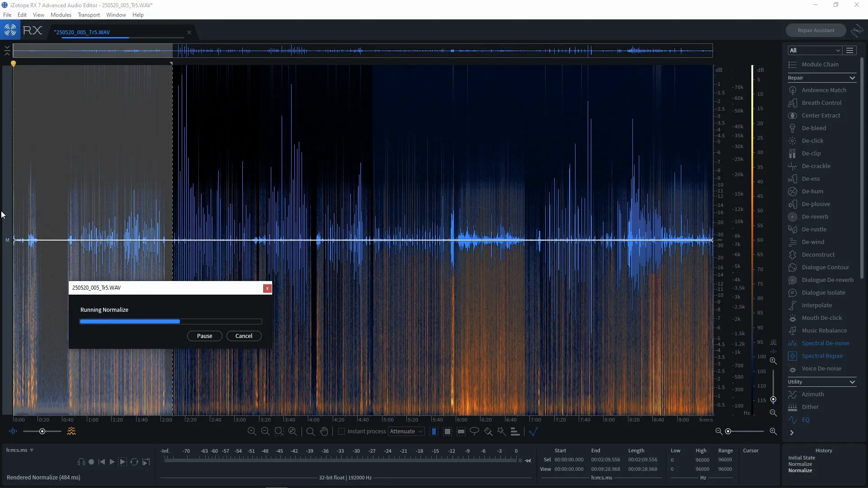The width and height of the screenshot is (868, 488).
Task: Open the File menu
Action: point(7,15)
